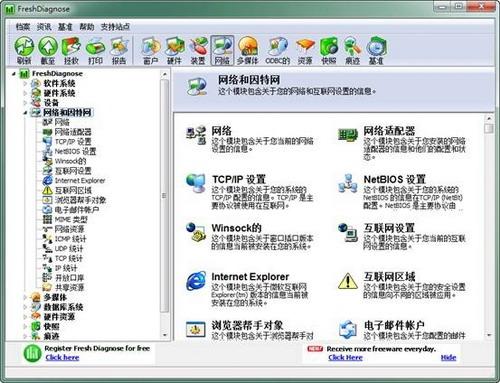Open 浏览器帮手对象 module in right panel
500x383 pixels.
[247, 325]
